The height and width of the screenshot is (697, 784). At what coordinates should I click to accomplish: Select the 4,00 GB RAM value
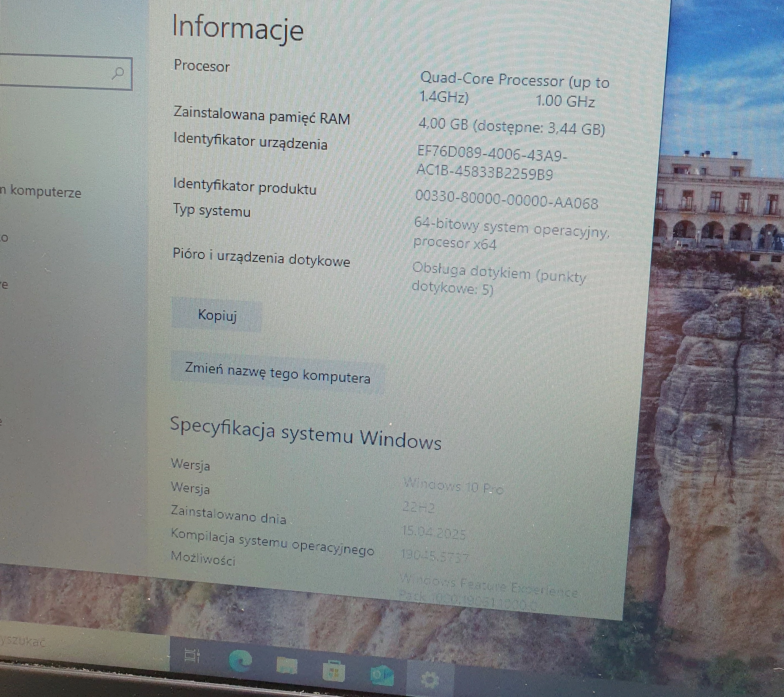(x=512, y=127)
